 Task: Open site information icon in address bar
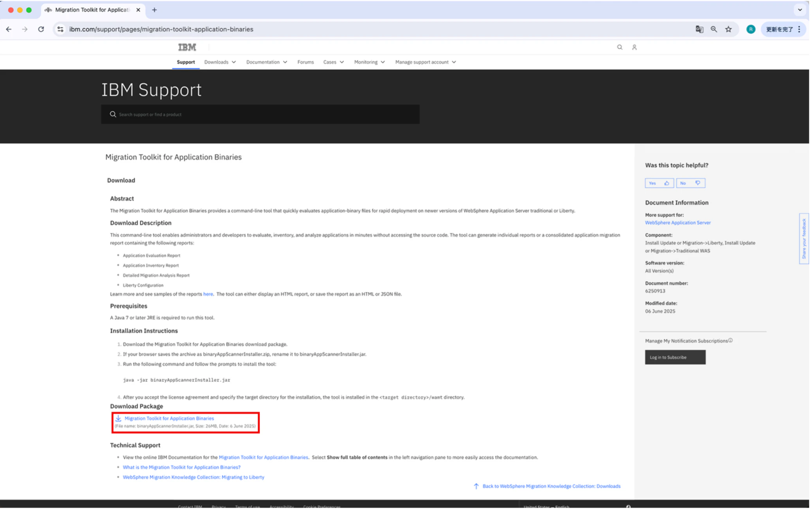click(x=60, y=29)
